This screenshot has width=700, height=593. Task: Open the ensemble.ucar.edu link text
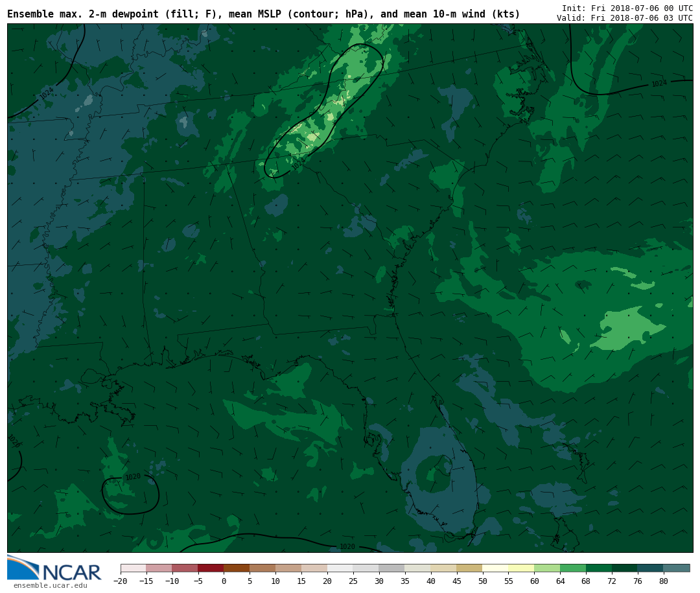click(51, 585)
